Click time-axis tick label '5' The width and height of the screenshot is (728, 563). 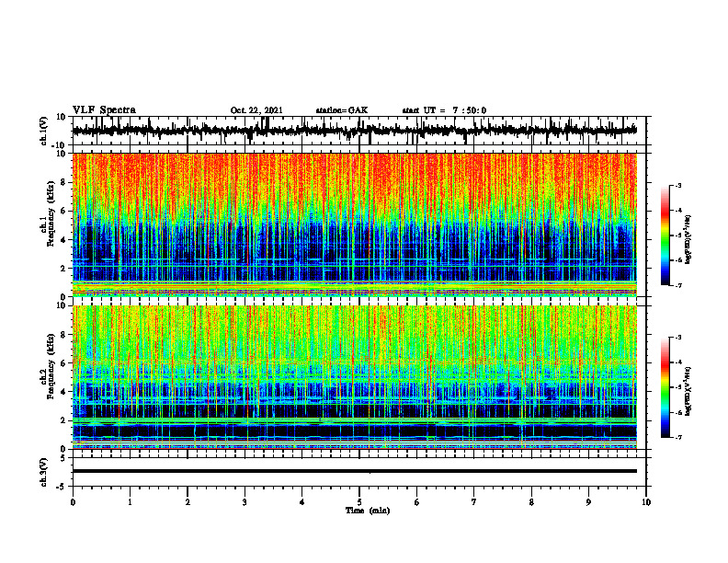359,502
